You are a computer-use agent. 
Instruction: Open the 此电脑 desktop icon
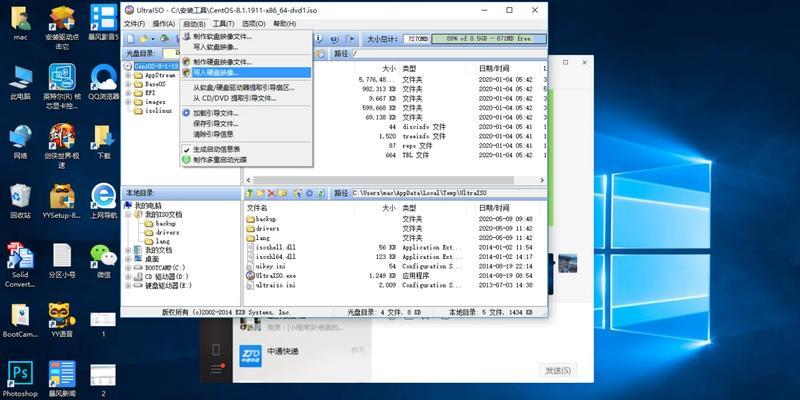click(20, 82)
